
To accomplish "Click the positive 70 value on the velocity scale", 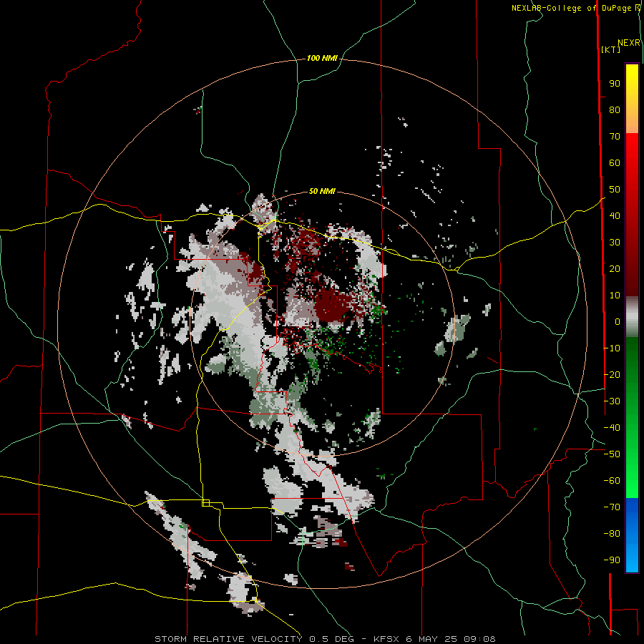I will 615,137.
